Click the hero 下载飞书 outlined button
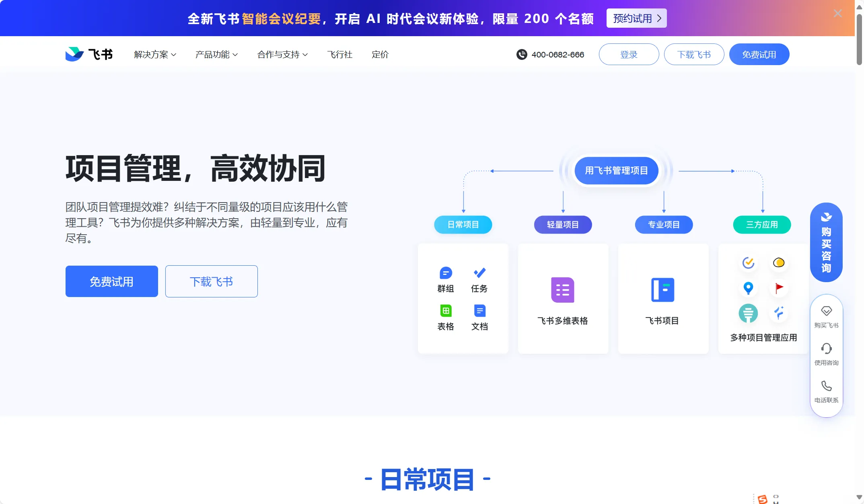Viewport: 864px width, 504px height. tap(212, 281)
